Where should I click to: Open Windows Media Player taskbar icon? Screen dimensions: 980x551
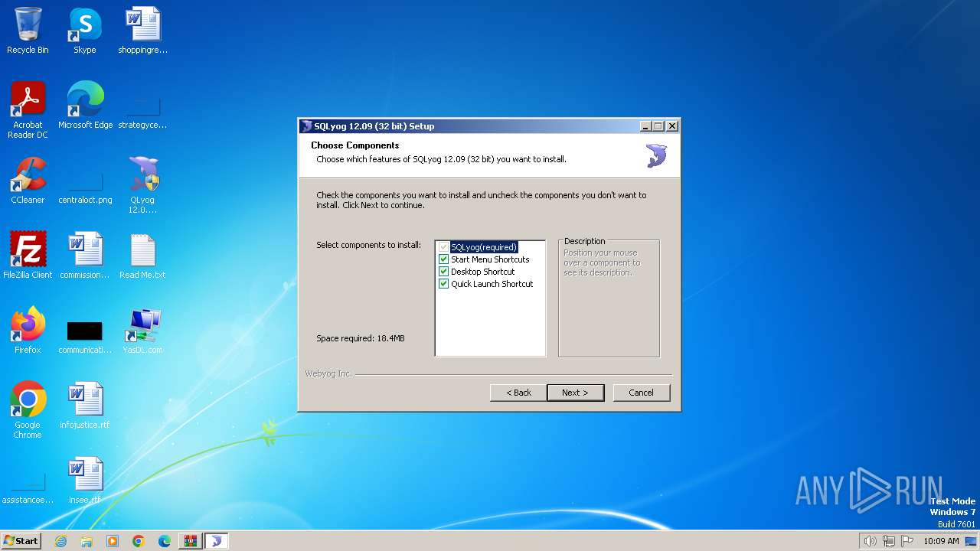pyautogui.click(x=113, y=541)
